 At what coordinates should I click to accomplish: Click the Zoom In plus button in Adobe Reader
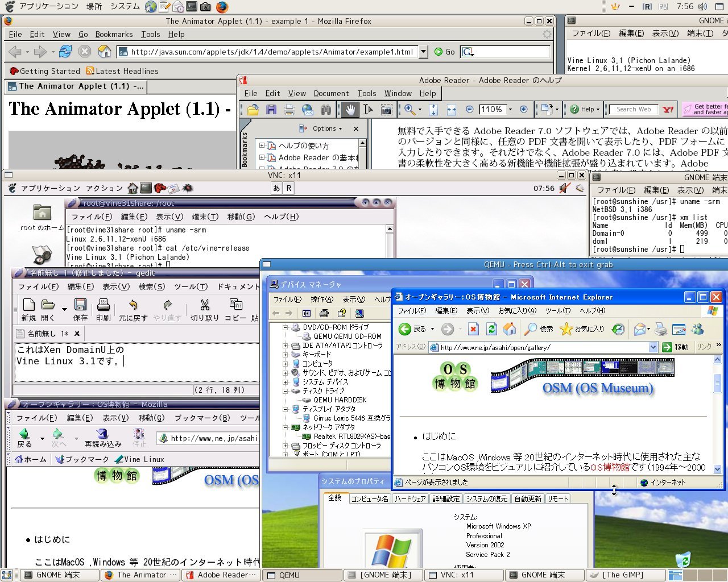point(524,109)
